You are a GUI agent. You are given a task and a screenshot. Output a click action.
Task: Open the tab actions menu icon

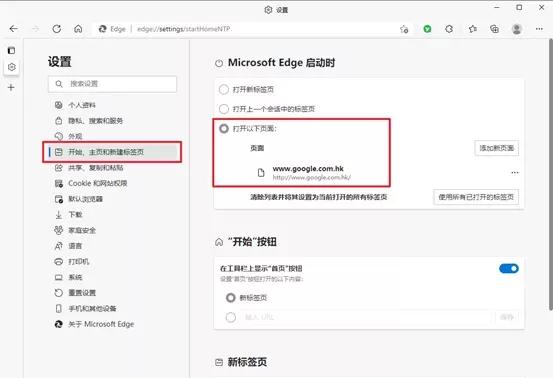[11, 50]
